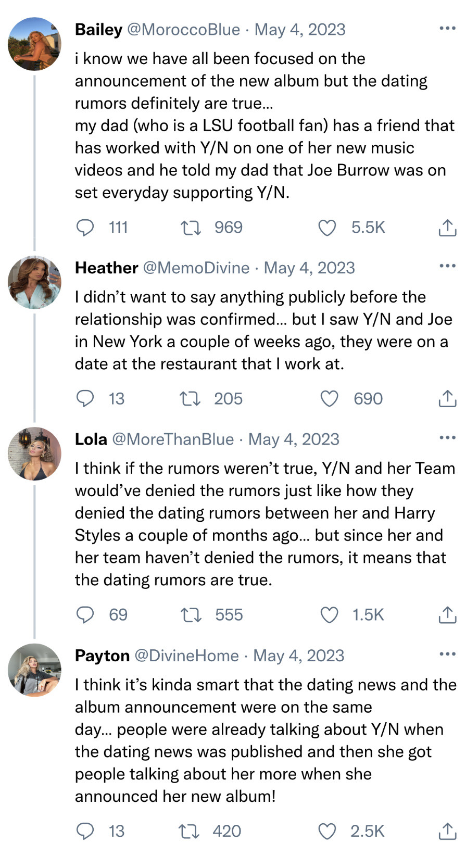The image size is (466, 868).
Task: Retweet Heather's tweet with 205 retweets
Action: pyautogui.click(x=190, y=399)
